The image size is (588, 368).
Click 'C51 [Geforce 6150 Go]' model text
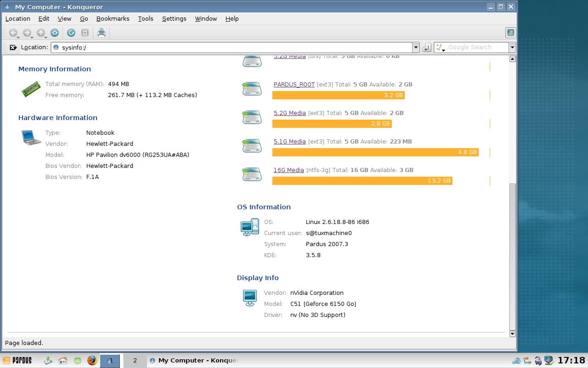[323, 304]
